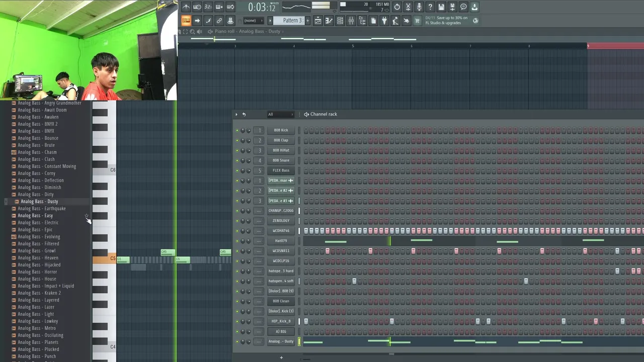The image size is (644, 362).
Task: Open the Channel rack 'All' filter dropdown
Action: click(280, 114)
